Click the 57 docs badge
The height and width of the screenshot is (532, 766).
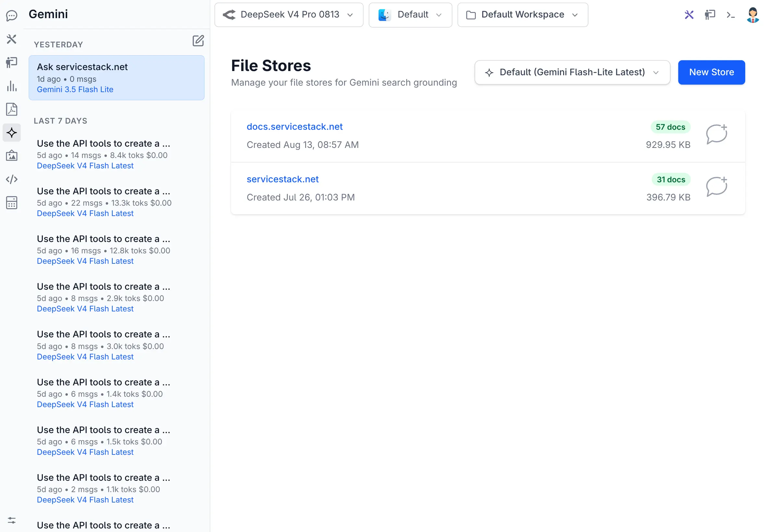coord(670,127)
